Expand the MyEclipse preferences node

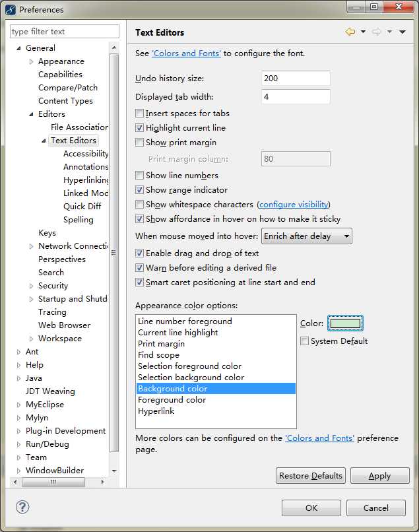pyautogui.click(x=18, y=405)
